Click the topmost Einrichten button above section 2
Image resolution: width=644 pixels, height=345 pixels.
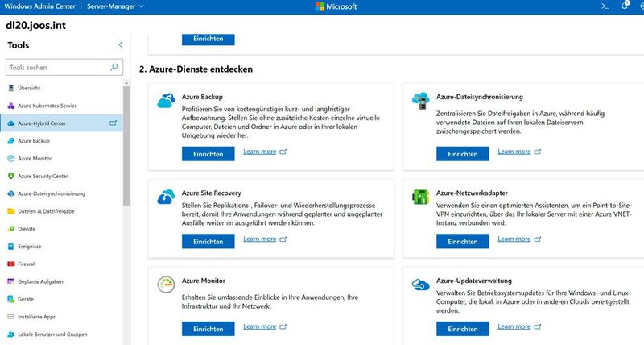click(x=208, y=39)
